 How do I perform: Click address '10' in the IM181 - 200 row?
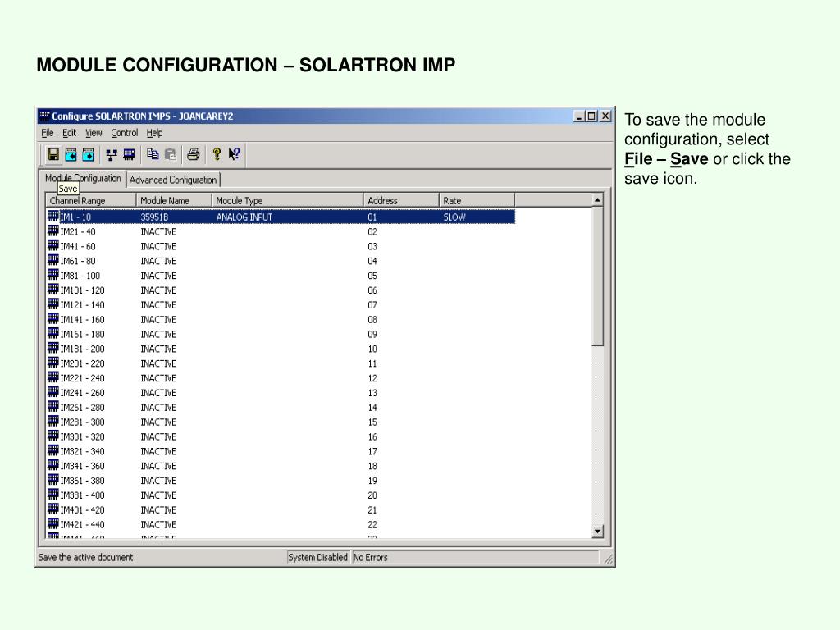(372, 349)
